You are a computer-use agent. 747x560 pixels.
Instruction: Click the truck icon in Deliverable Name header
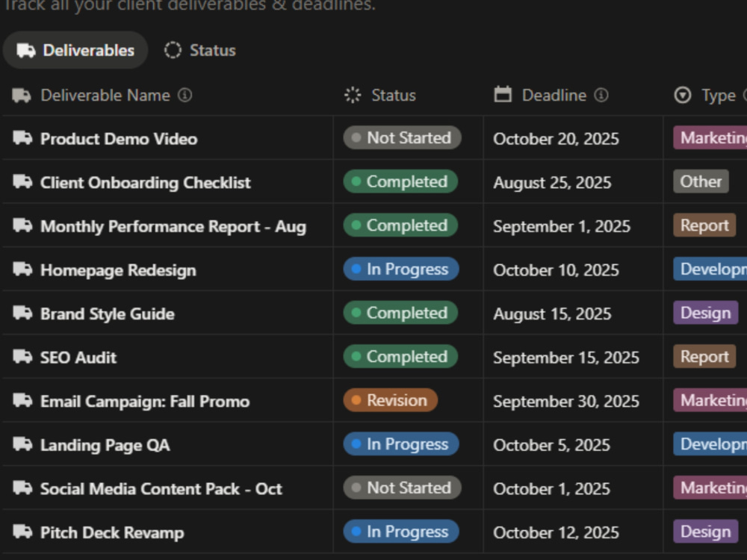(22, 96)
